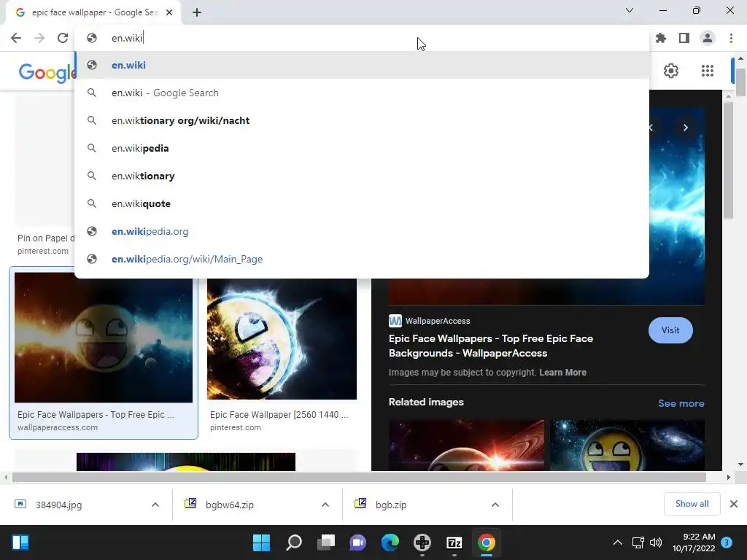The height and width of the screenshot is (560, 747).
Task: Click Epic Face Wallpaper [2560 1440 caption
Action: [x=279, y=415]
